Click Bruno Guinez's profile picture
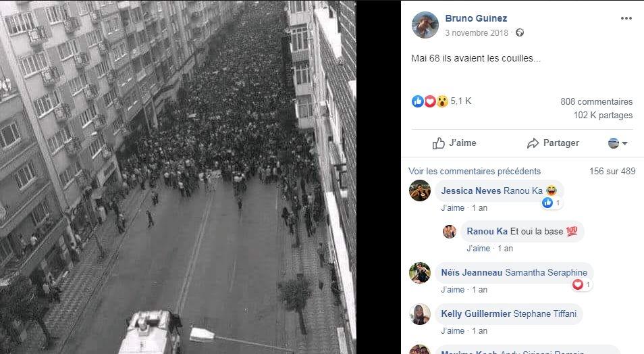644x354 pixels. click(425, 25)
